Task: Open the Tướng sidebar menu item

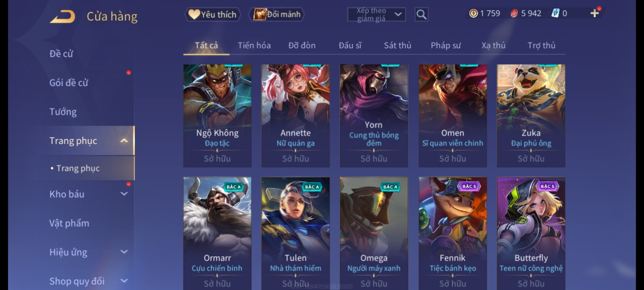Action: click(63, 111)
